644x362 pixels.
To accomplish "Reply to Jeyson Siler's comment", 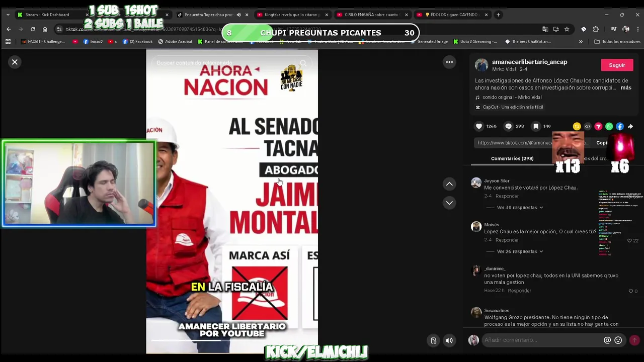I will click(507, 196).
